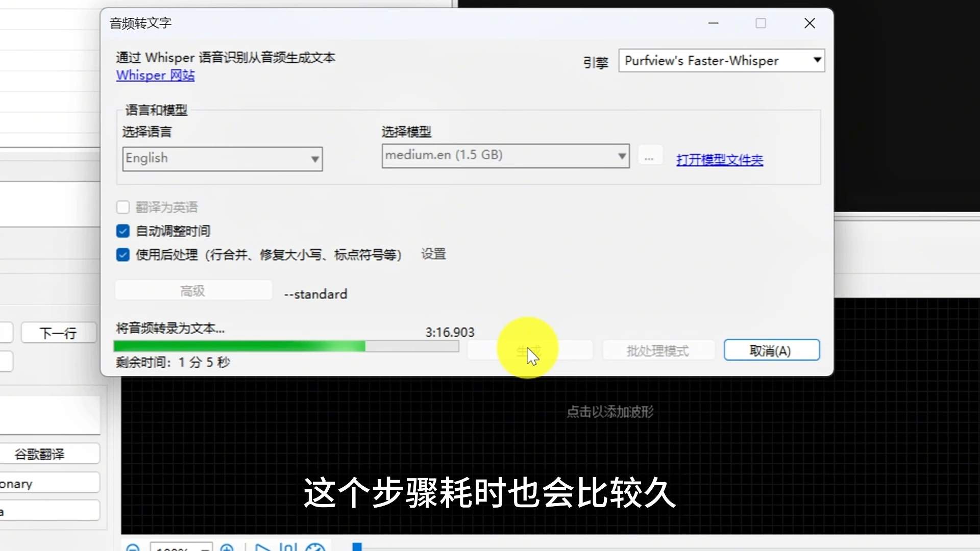The width and height of the screenshot is (980, 551).
Task: Open the 引擎 engine dropdown
Action: tap(721, 61)
